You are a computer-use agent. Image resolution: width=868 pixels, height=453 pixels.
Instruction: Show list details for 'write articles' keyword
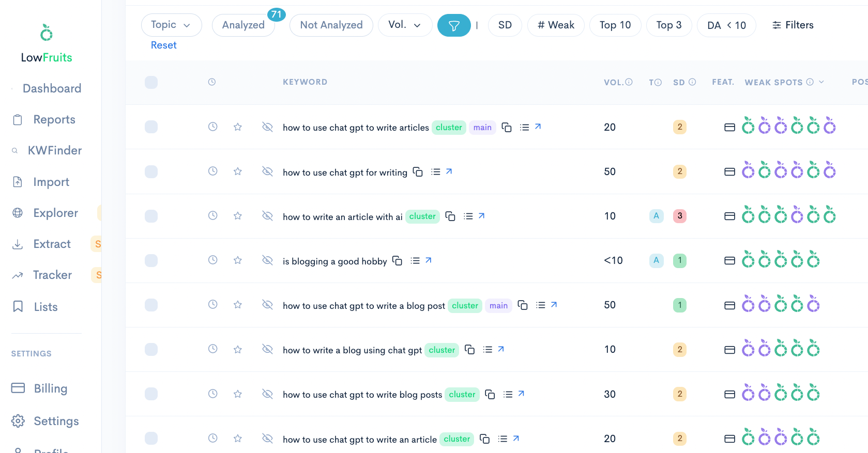pyautogui.click(x=524, y=127)
